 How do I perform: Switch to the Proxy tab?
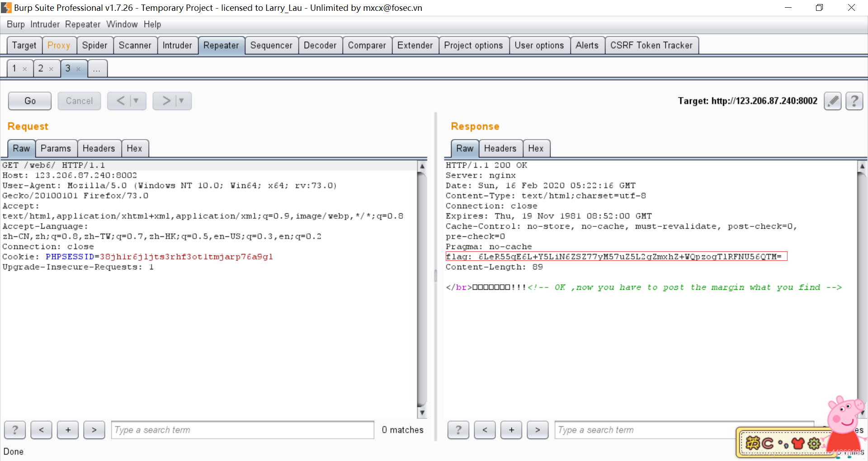[59, 45]
